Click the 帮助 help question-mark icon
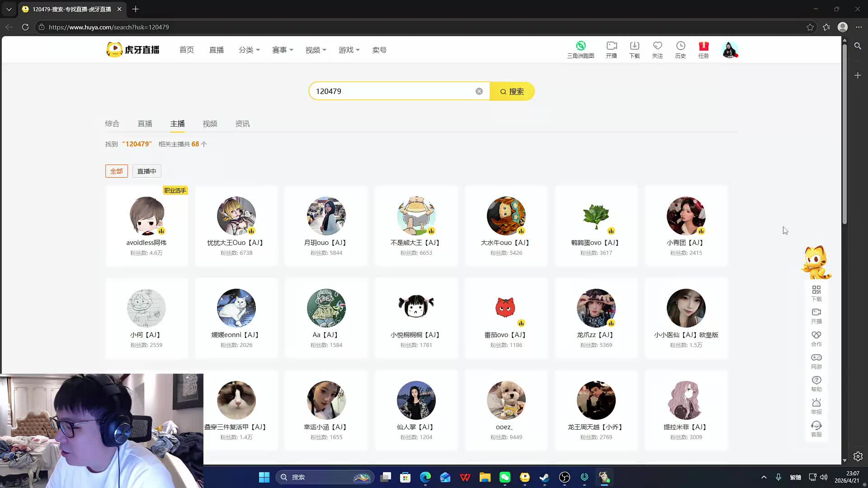This screenshot has height=488, width=868. 816,383
